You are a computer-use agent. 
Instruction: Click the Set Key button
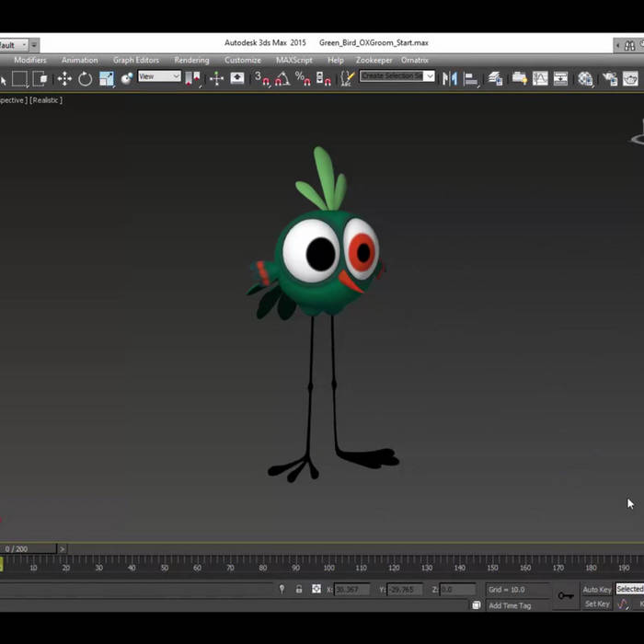pos(596,604)
